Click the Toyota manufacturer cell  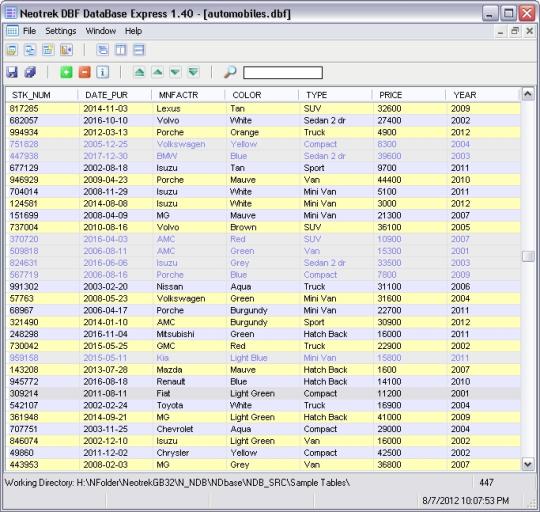tap(169, 406)
